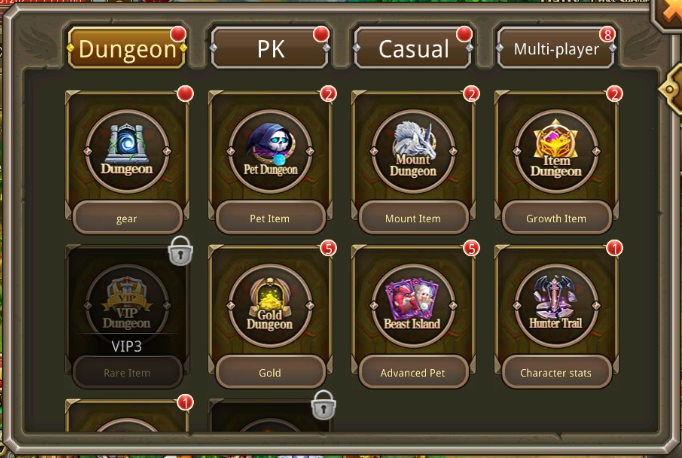Click the Growth Item button
The image size is (682, 458).
coord(556,218)
